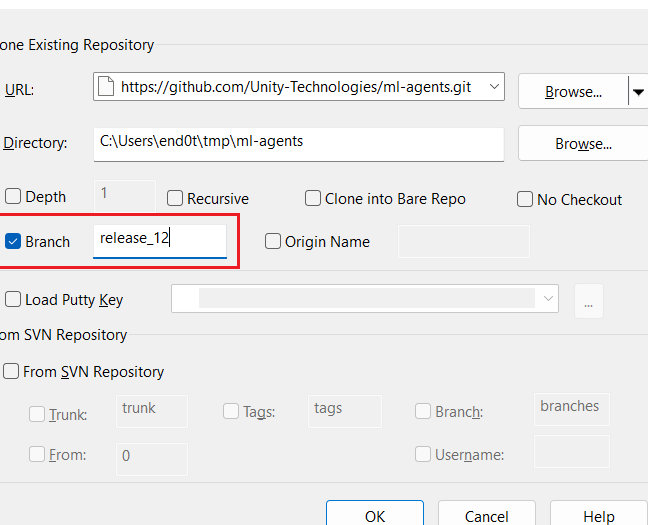Open the Help button
This screenshot has width=648, height=525.
tap(598, 515)
